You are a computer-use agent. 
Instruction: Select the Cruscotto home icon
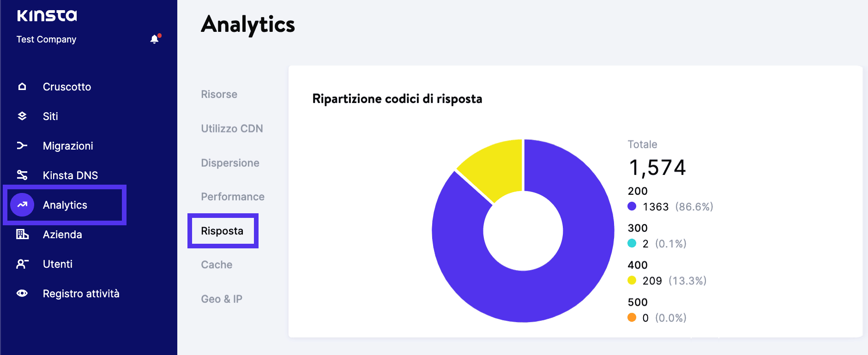pyautogui.click(x=21, y=86)
